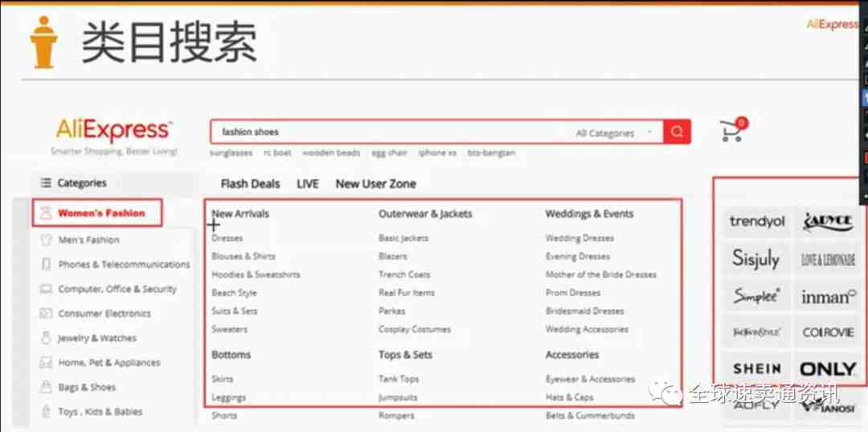Click the rc boat suggested search
This screenshot has width=868, height=432.
point(277,153)
